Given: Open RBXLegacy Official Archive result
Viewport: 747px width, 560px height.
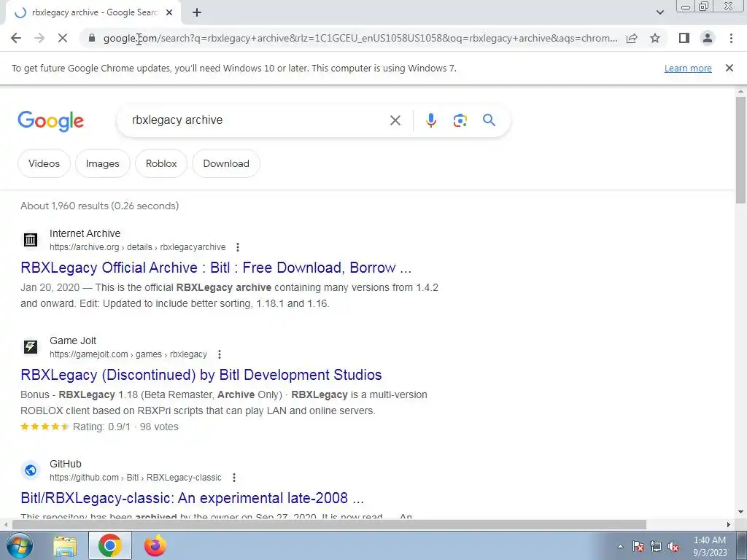Looking at the screenshot, I should pos(216,268).
